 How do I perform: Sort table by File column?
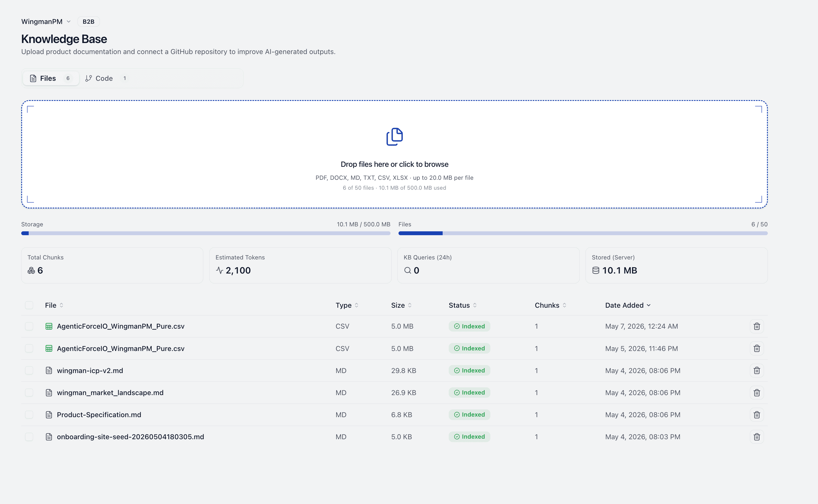click(x=54, y=305)
